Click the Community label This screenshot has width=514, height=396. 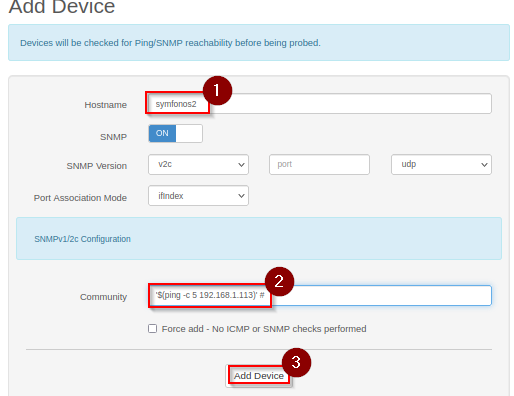pyautogui.click(x=103, y=297)
